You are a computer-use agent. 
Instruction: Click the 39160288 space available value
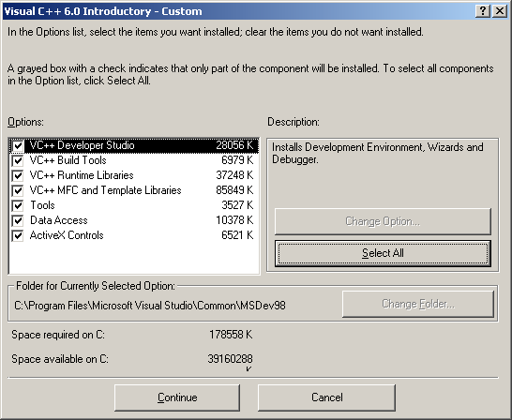click(230, 359)
